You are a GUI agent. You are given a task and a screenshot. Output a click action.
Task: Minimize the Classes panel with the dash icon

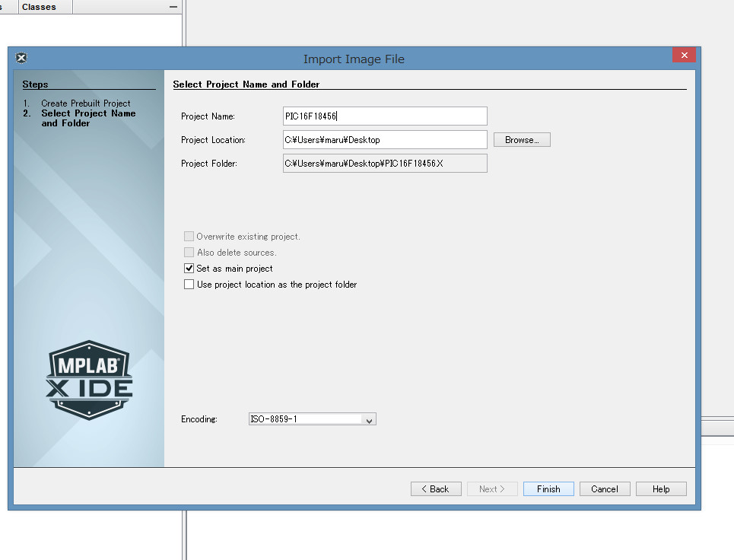coord(173,7)
